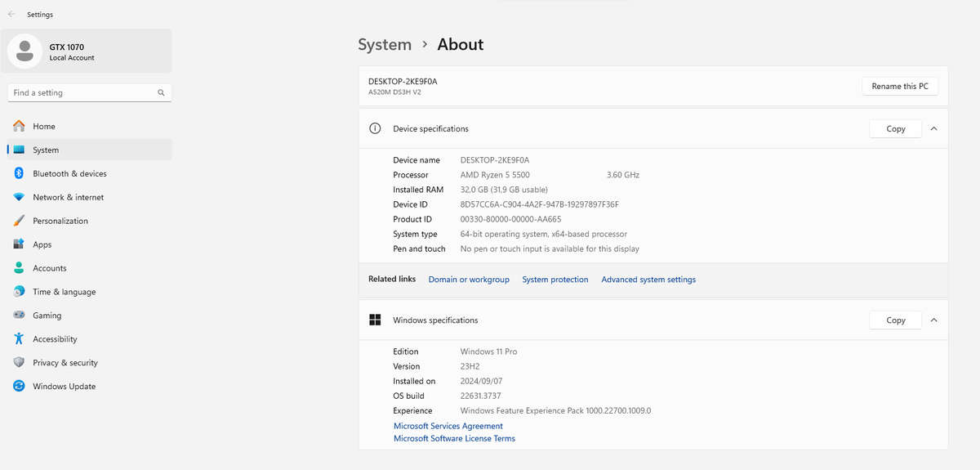This screenshot has width=980, height=470.
Task: Select the Apps icon in sidebar
Action: 19,244
